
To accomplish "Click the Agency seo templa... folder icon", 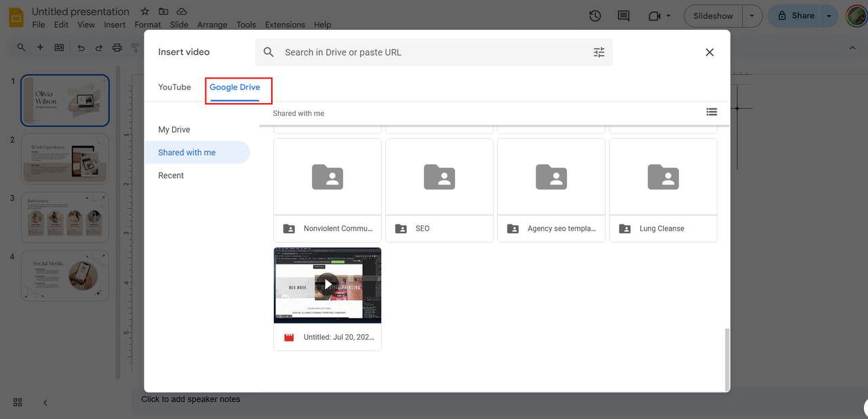I will pos(551,177).
